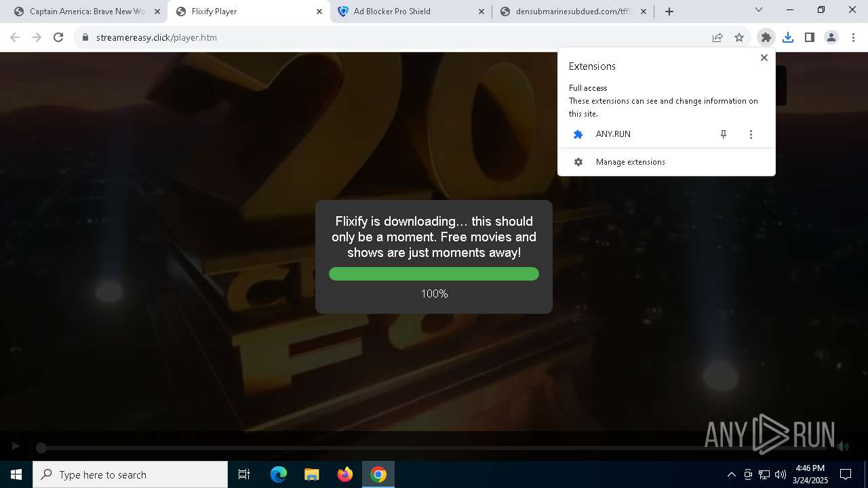868x488 pixels.
Task: Switch to densubmarinesubdued.com tab
Action: pyautogui.click(x=573, y=12)
